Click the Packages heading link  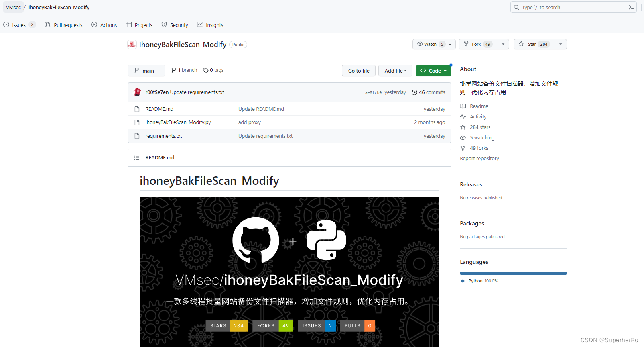click(472, 224)
